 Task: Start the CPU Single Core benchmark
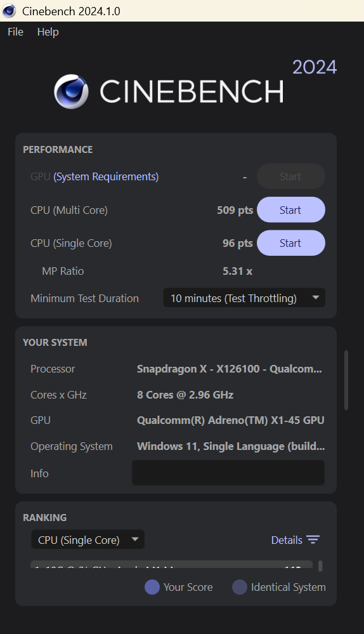click(291, 243)
